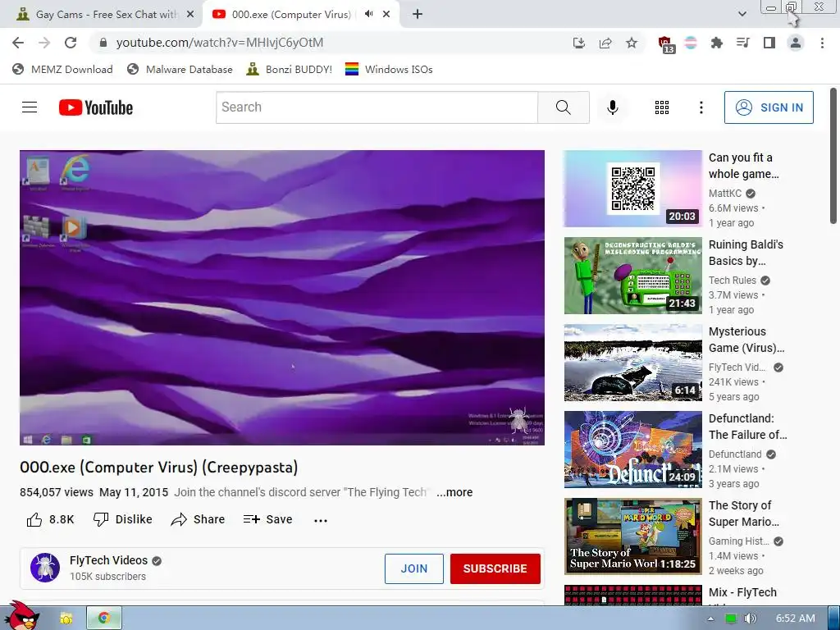The height and width of the screenshot is (630, 840).
Task: Open the MattKC channel link
Action: [x=725, y=194]
